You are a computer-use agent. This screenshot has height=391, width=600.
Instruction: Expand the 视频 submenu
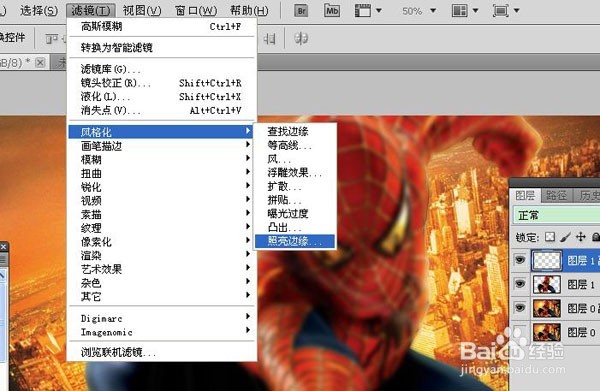click(x=161, y=200)
